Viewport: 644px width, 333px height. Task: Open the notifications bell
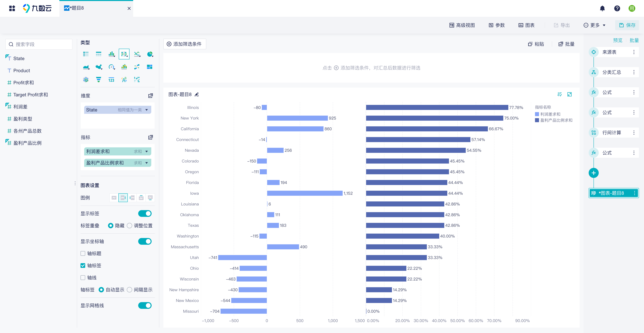[x=602, y=9]
